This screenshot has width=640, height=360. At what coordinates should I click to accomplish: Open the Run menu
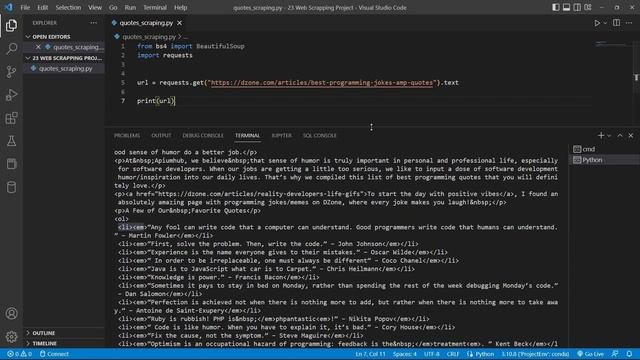tap(130, 7)
